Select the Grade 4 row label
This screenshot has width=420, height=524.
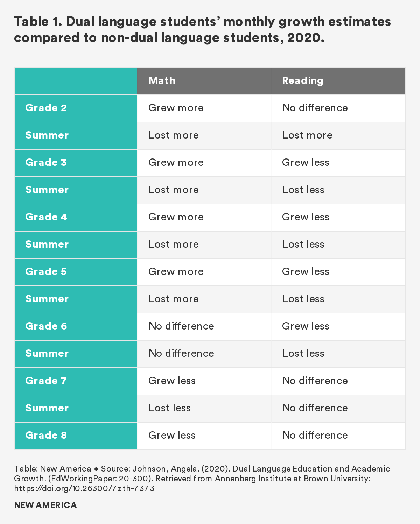point(46,217)
